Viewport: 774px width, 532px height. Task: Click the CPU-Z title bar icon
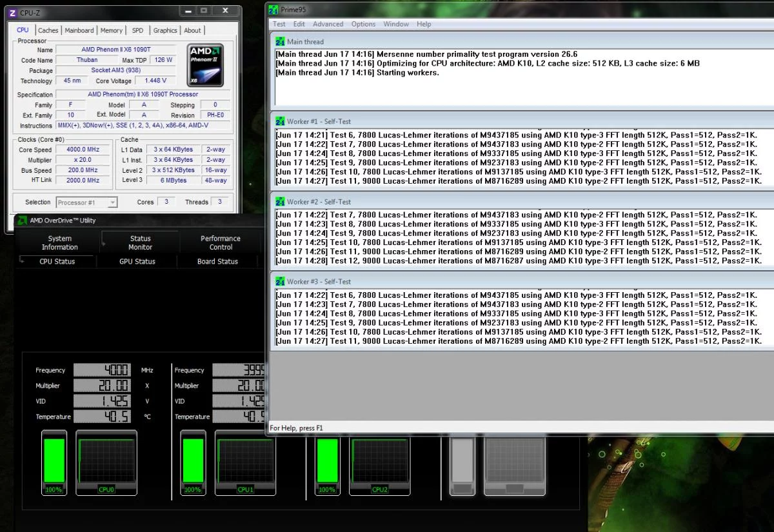tap(14, 12)
